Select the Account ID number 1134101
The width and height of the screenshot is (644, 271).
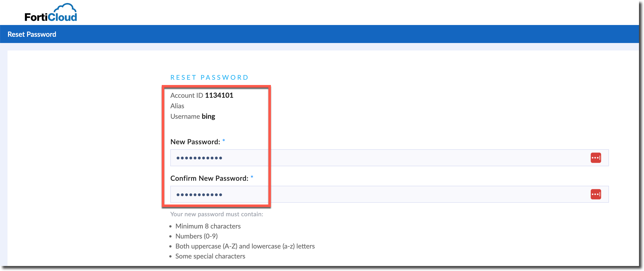[x=219, y=95]
